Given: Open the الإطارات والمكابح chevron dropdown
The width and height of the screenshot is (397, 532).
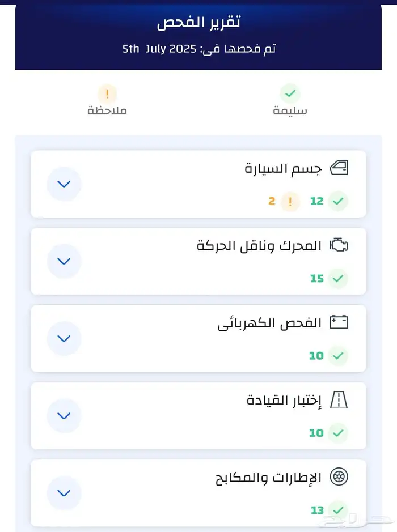Looking at the screenshot, I should click(64, 492).
